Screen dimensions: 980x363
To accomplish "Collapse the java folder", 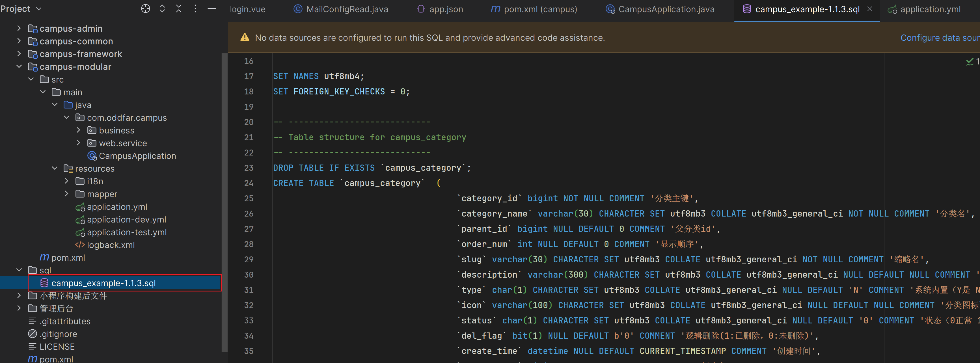I will point(55,105).
